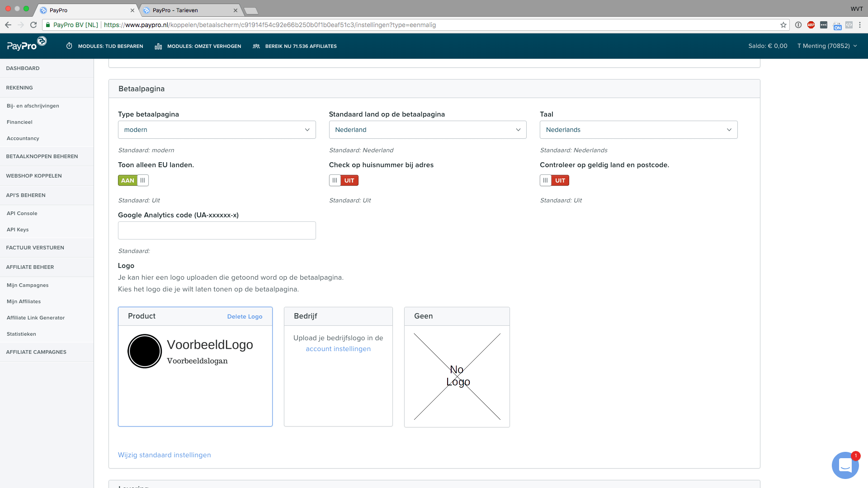Click the browser reload icon
The height and width of the screenshot is (488, 868).
coord(33,25)
